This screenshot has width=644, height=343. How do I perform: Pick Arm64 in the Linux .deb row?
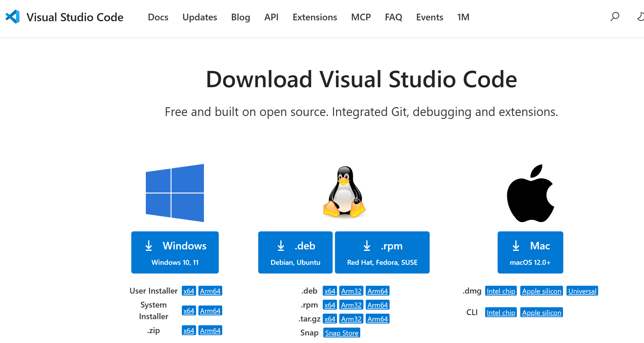pyautogui.click(x=378, y=291)
